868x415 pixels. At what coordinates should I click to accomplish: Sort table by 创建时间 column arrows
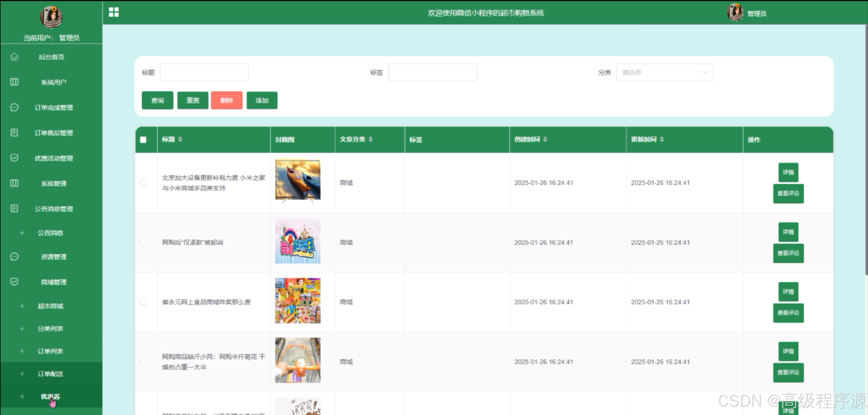[x=545, y=139]
